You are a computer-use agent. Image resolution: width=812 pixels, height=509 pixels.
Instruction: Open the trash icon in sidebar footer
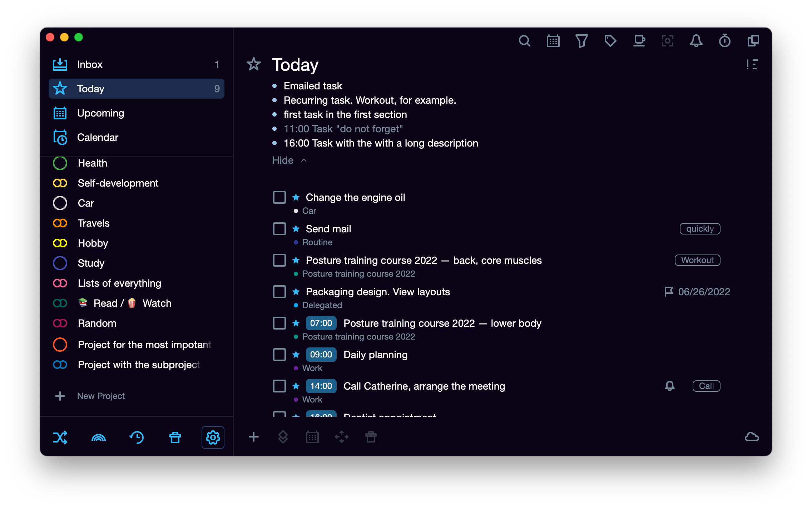(175, 437)
